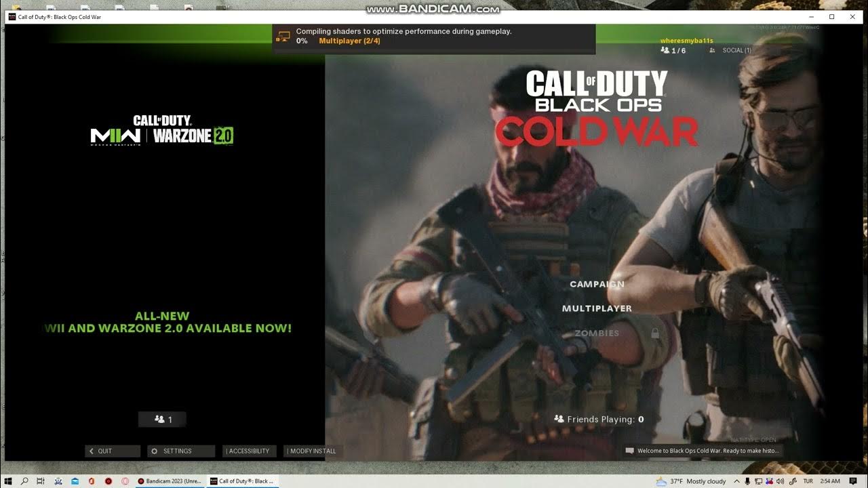Click the Call of Duty title bar icon
Image resolution: width=868 pixels, height=488 pixels.
(x=12, y=17)
